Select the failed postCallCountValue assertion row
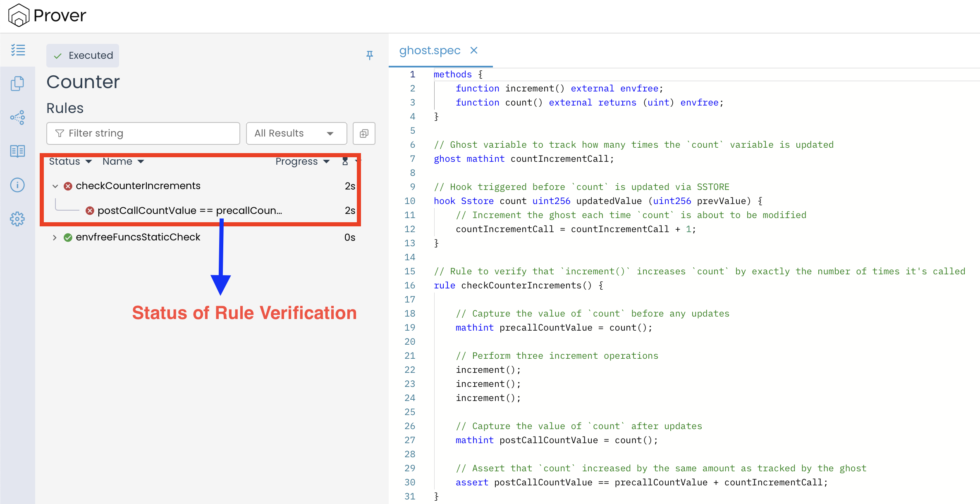The image size is (980, 504). pos(189,211)
